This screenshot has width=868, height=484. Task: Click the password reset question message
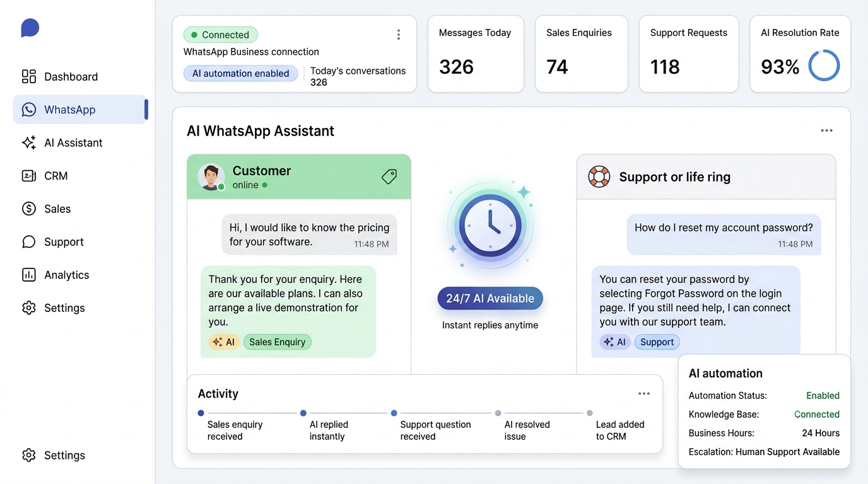tap(724, 234)
